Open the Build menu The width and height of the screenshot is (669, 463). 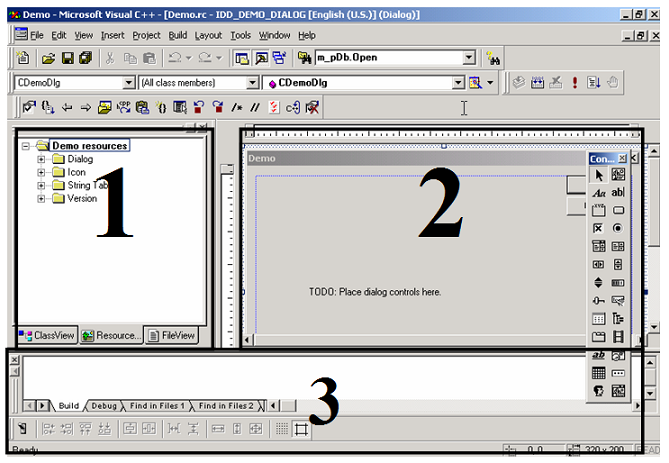pyautogui.click(x=177, y=35)
